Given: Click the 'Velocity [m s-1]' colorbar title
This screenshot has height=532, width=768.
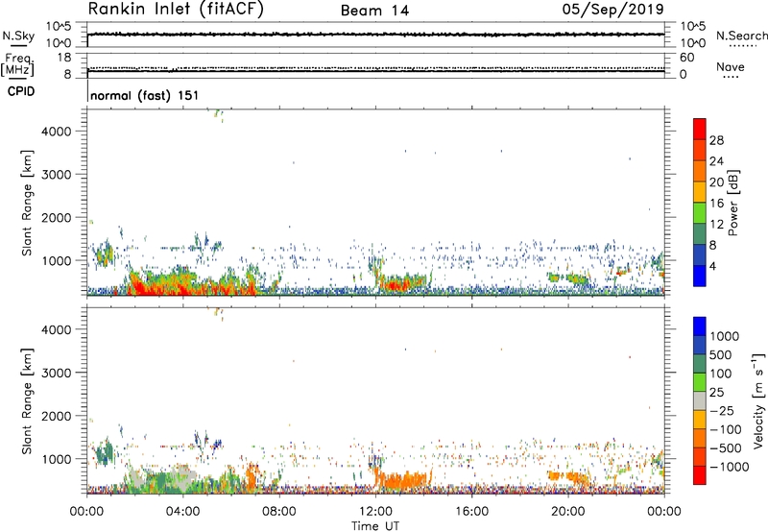Looking at the screenshot, I should pyautogui.click(x=758, y=400).
